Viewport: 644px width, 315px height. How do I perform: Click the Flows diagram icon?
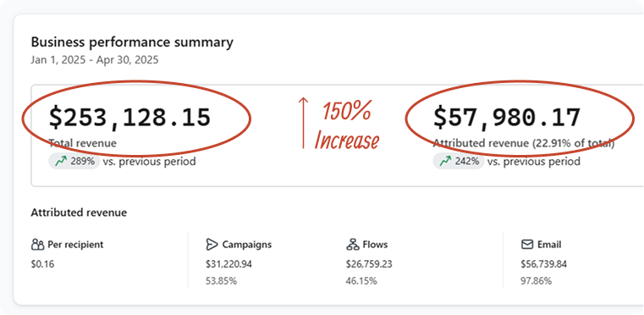pos(353,245)
